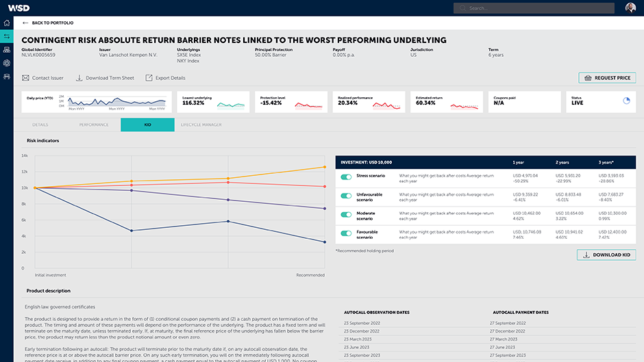
Task: Click the 6 years term value
Action: pyautogui.click(x=496, y=55)
